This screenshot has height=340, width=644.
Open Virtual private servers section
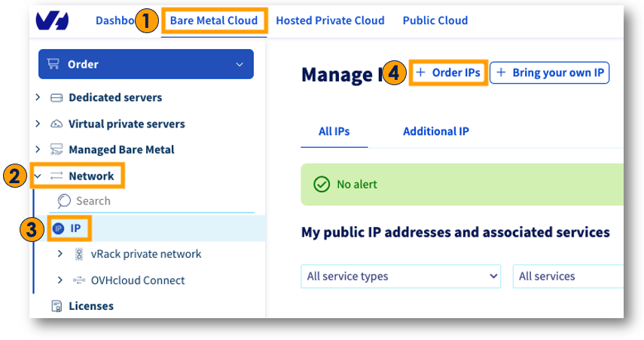(x=127, y=124)
